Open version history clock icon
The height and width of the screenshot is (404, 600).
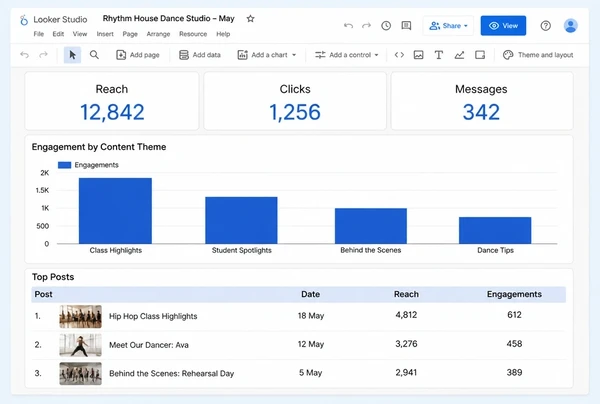[386, 26]
